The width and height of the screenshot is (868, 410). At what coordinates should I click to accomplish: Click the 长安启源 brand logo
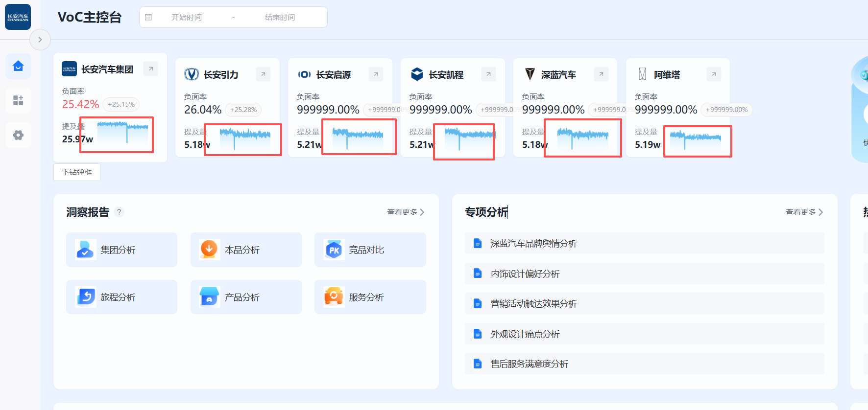(x=304, y=74)
